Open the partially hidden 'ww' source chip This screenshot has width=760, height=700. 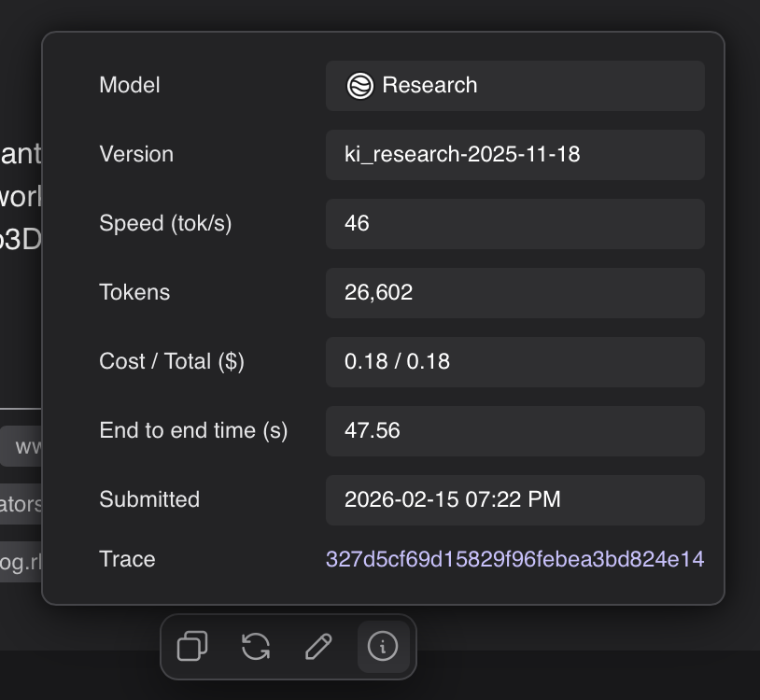tap(23, 446)
